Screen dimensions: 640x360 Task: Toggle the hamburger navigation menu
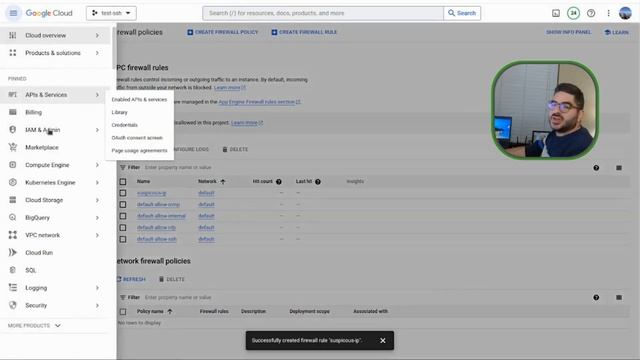pyautogui.click(x=13, y=13)
